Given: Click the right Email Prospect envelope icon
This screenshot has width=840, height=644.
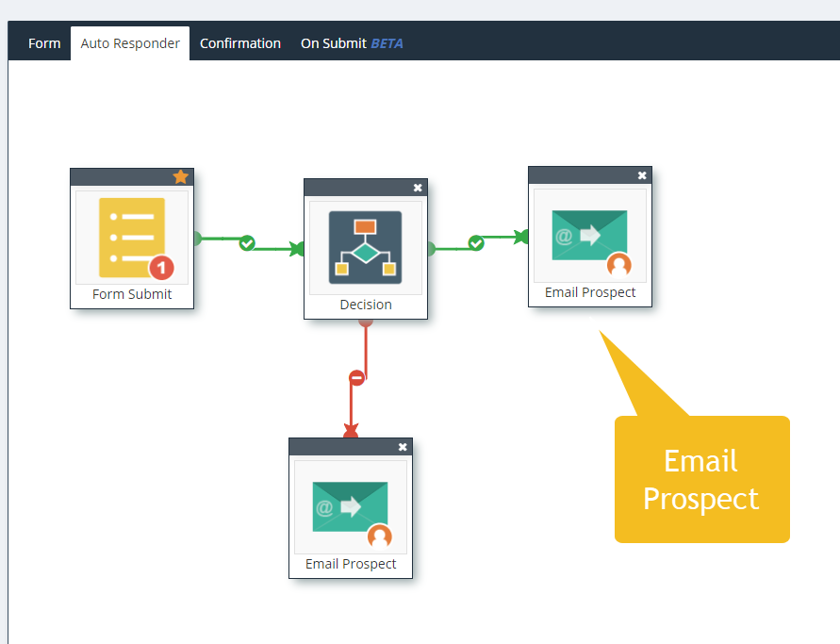Looking at the screenshot, I should (x=589, y=235).
